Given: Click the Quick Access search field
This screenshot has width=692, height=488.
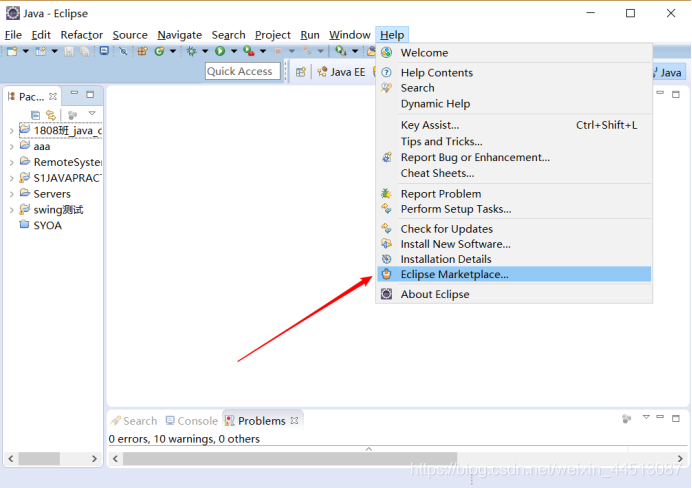Looking at the screenshot, I should (x=243, y=71).
